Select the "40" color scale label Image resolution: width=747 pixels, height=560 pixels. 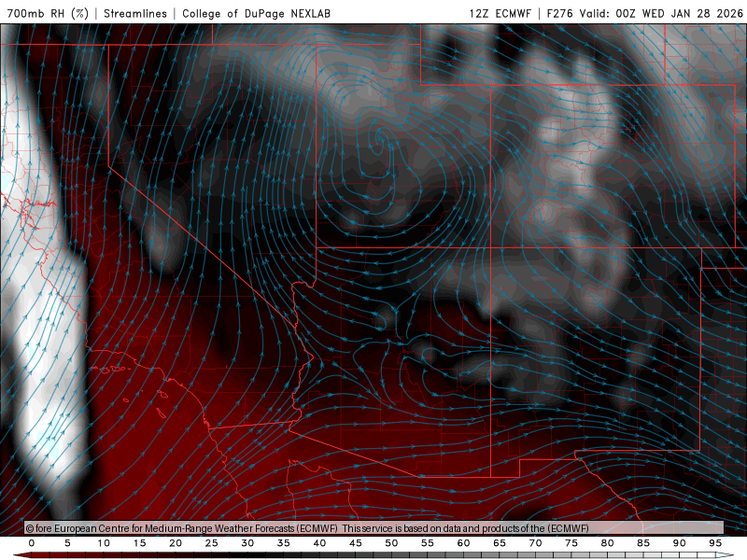[319, 543]
